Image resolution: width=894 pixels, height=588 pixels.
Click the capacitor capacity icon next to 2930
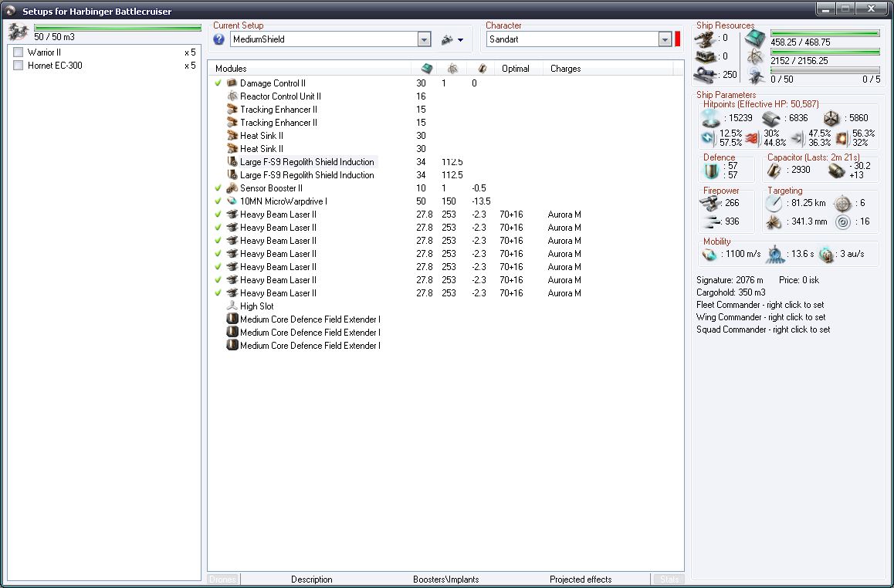pyautogui.click(x=774, y=170)
